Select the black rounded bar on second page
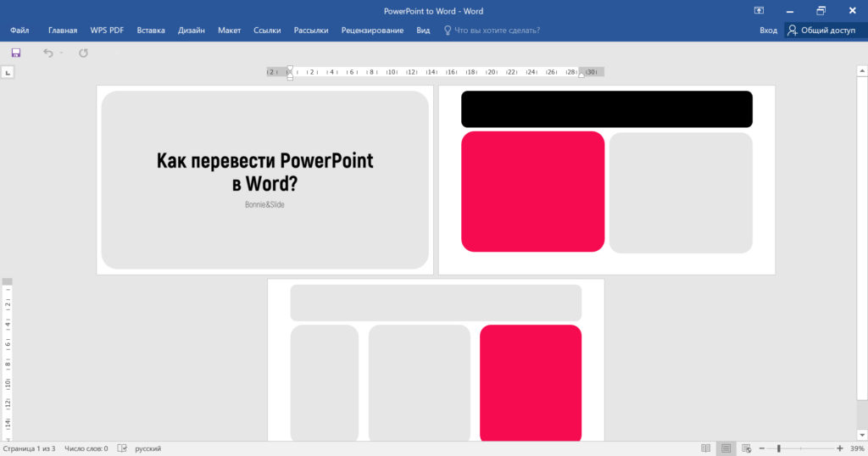This screenshot has height=456, width=868. pyautogui.click(x=607, y=109)
